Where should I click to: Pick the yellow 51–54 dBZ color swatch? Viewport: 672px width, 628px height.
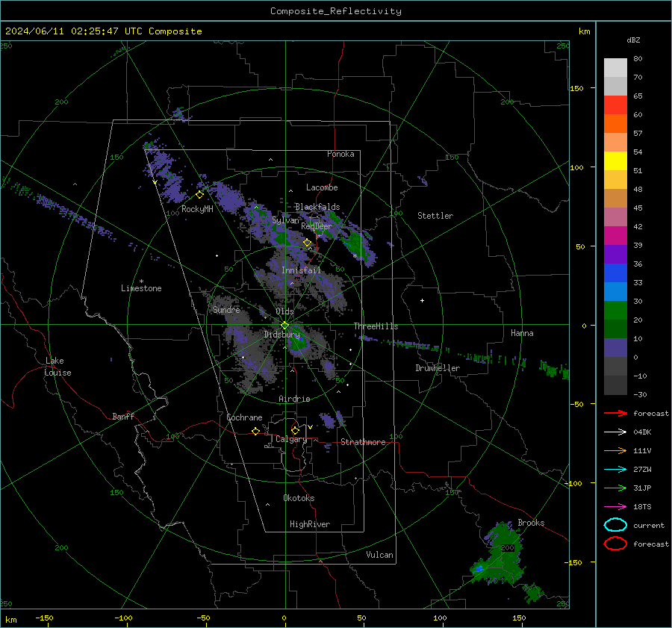coord(615,161)
